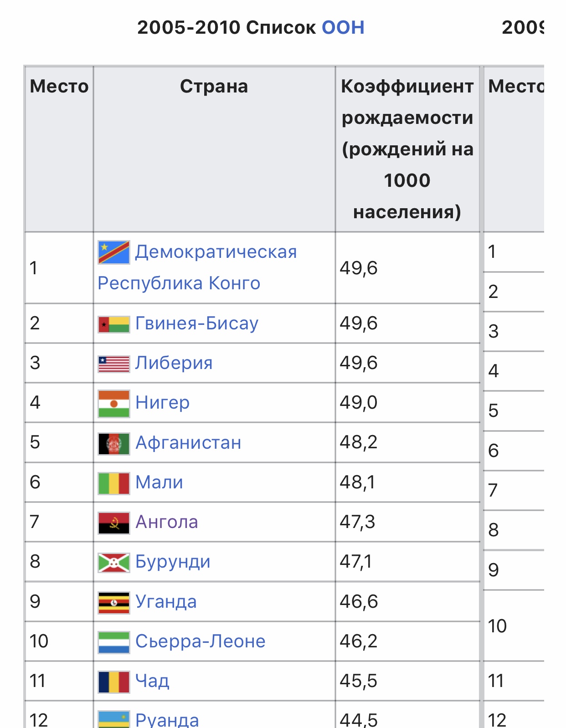Open the Демократическая Республика Конго link
This screenshot has width=566, height=728.
click(216, 252)
